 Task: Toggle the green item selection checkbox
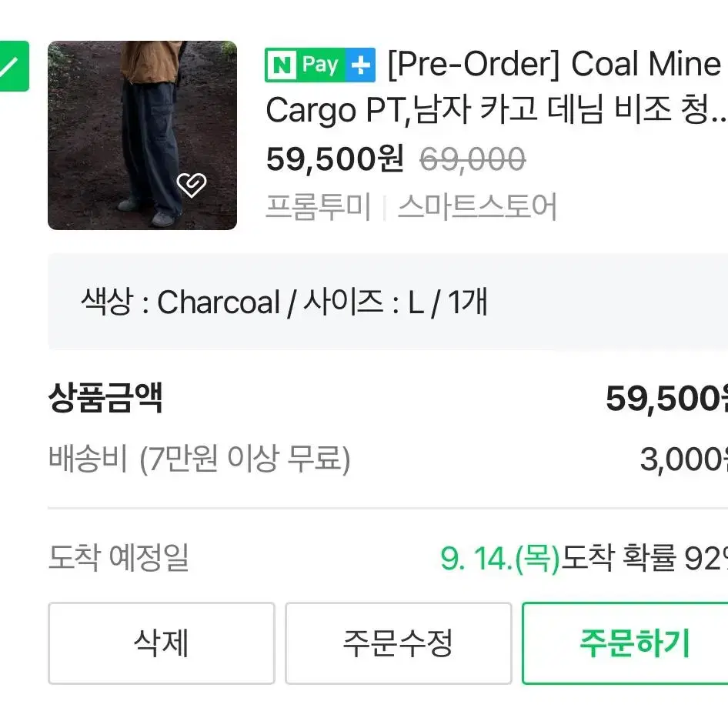tap(13, 66)
